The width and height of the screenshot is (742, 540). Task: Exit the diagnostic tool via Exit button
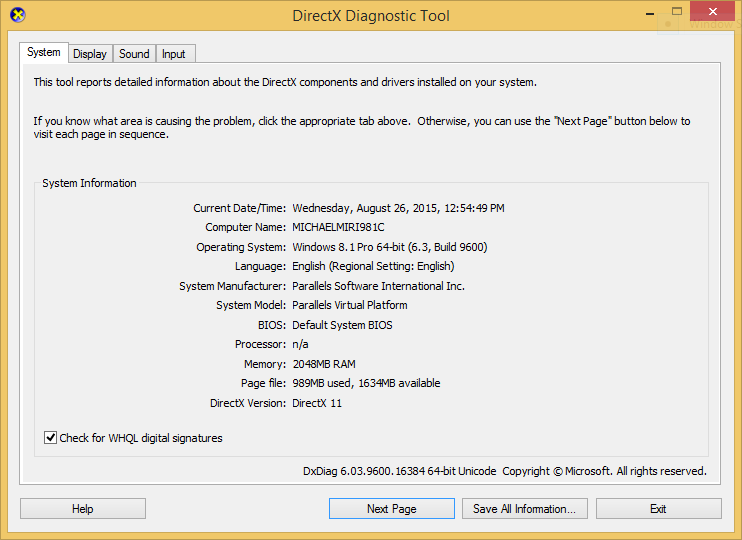pyautogui.click(x=659, y=509)
